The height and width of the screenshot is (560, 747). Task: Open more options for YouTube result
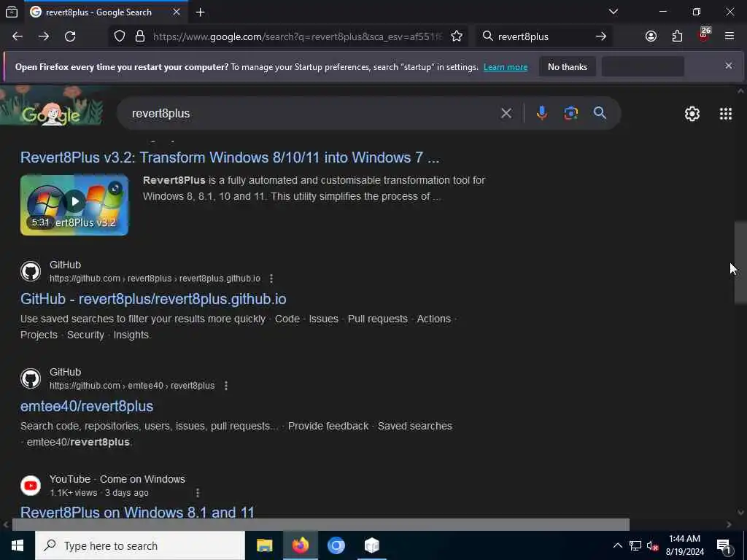tap(197, 492)
